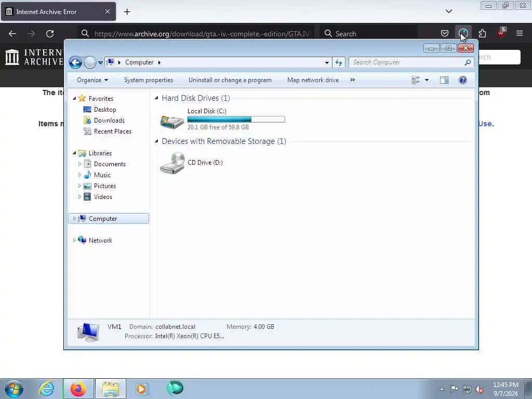Click Firefox reload page button

click(x=50, y=34)
